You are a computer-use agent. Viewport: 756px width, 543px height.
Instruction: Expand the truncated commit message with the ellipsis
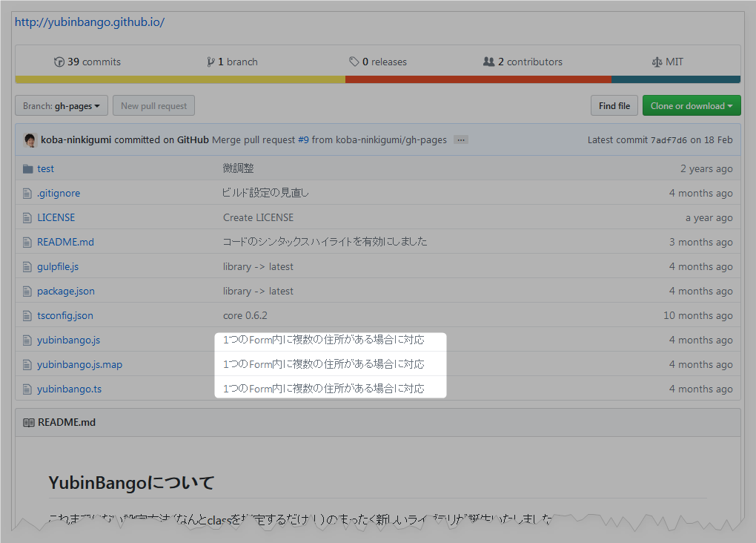[460, 139]
